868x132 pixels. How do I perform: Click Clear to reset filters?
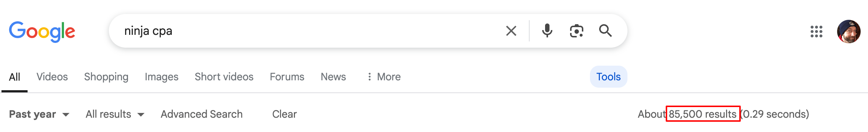(284, 114)
